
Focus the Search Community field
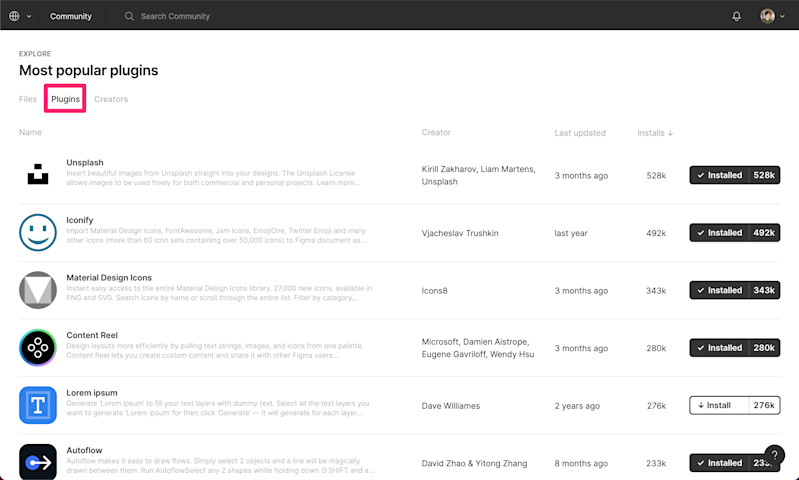175,16
